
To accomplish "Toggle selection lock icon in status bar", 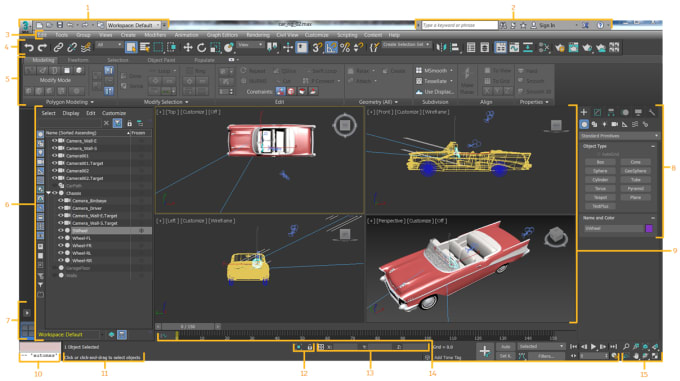I will 310,347.
